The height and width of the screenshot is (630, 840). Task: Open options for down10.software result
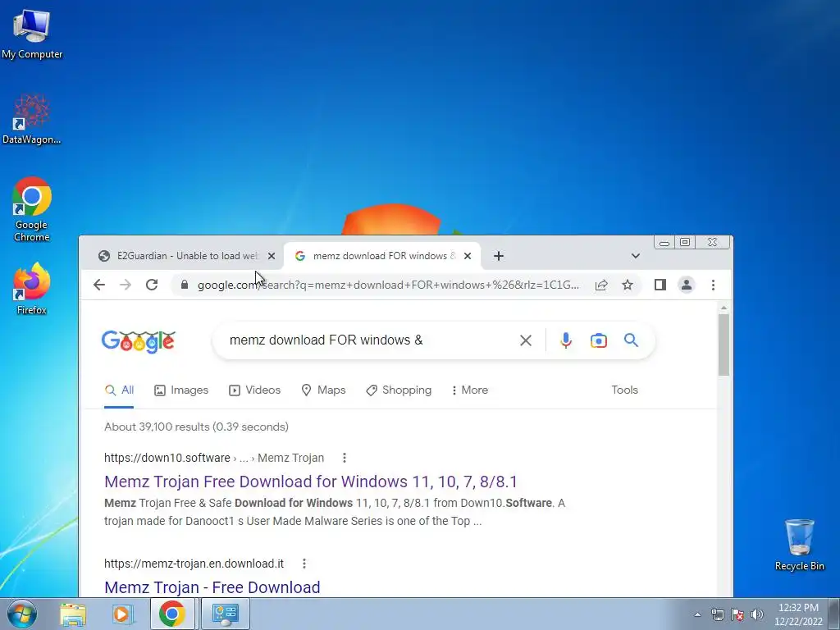point(345,458)
